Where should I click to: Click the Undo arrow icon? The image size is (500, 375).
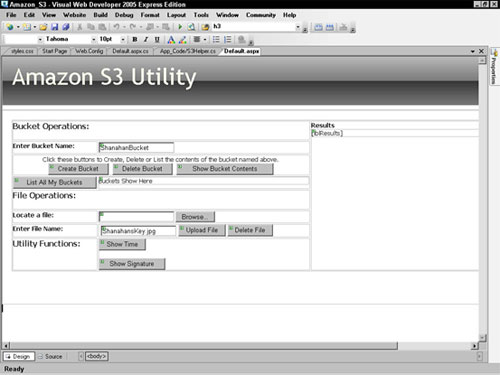point(116,27)
